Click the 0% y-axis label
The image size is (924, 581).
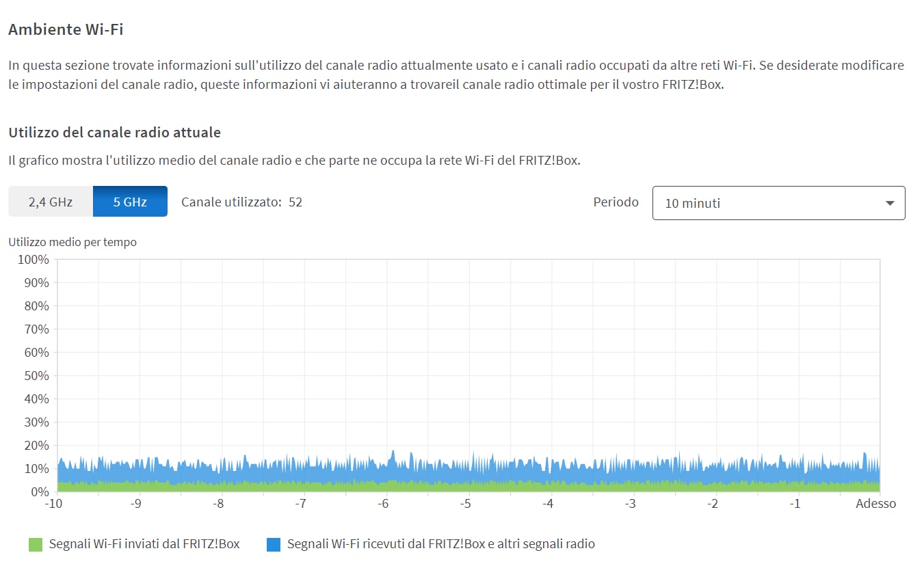(x=39, y=491)
